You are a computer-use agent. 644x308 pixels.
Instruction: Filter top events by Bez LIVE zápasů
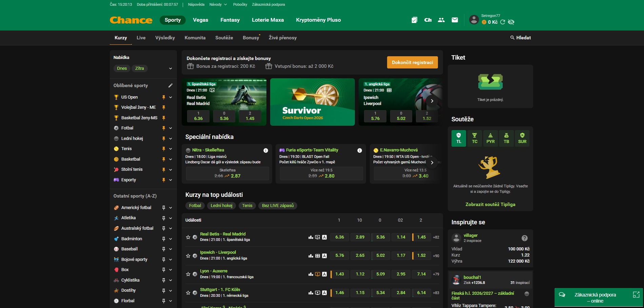(x=278, y=206)
